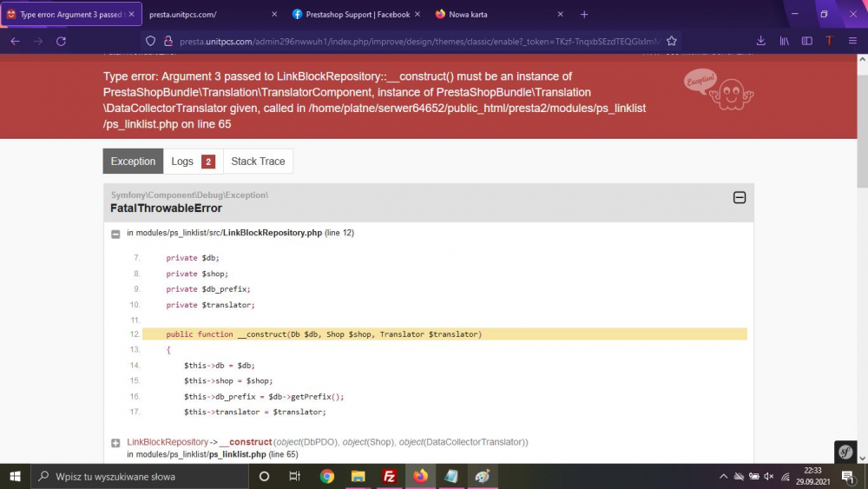Switch to the presta.unitpcs.com tab
Image resolution: width=868 pixels, height=489 pixels.
[214, 15]
